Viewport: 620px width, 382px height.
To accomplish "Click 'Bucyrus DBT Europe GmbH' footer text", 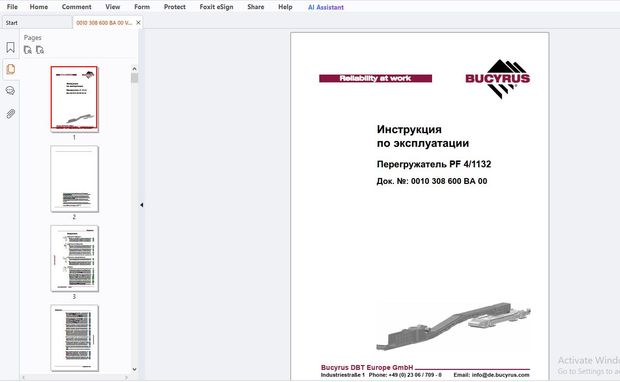I will (x=367, y=367).
